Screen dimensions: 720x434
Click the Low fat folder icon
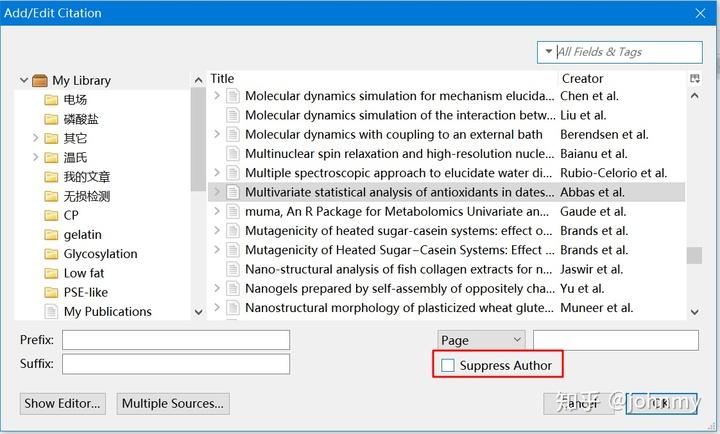tap(51, 273)
